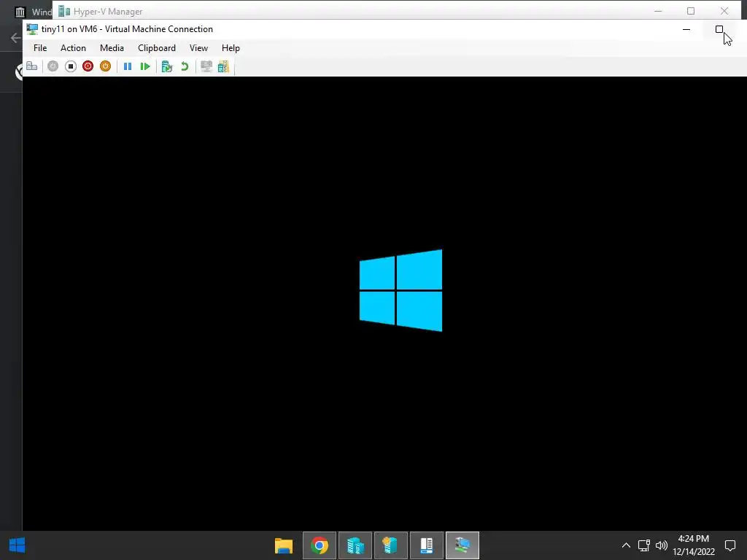Click the yellow-blue server taskbar icon
This screenshot has height=560, width=747.
(391, 545)
